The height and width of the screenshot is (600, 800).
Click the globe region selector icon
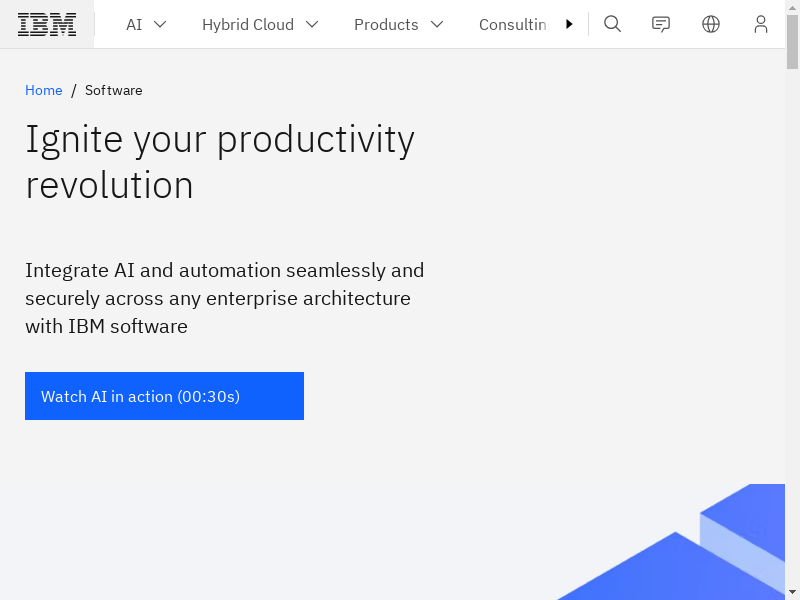[711, 24]
